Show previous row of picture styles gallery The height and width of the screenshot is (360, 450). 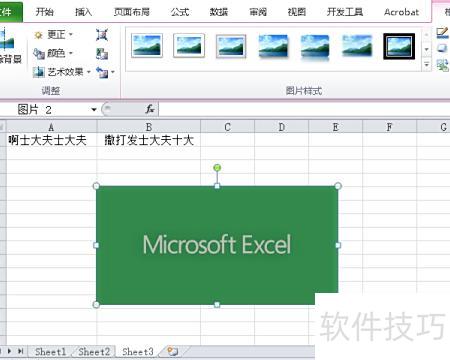point(427,34)
